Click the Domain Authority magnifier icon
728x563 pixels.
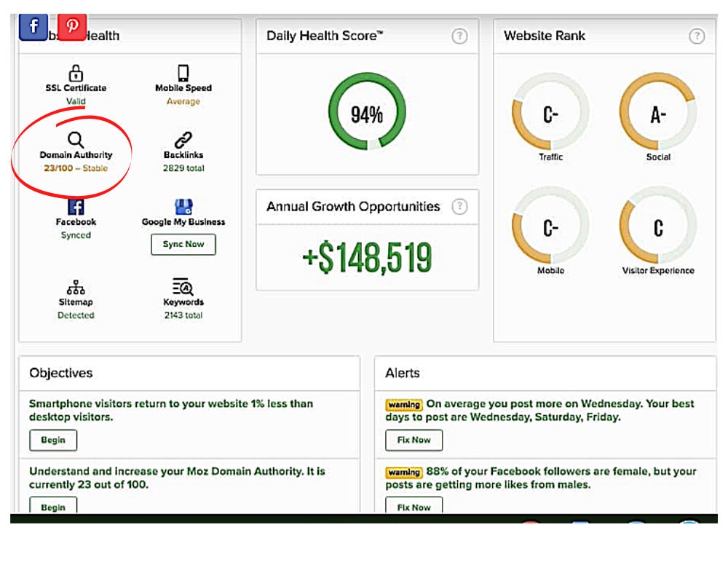pos(76,140)
